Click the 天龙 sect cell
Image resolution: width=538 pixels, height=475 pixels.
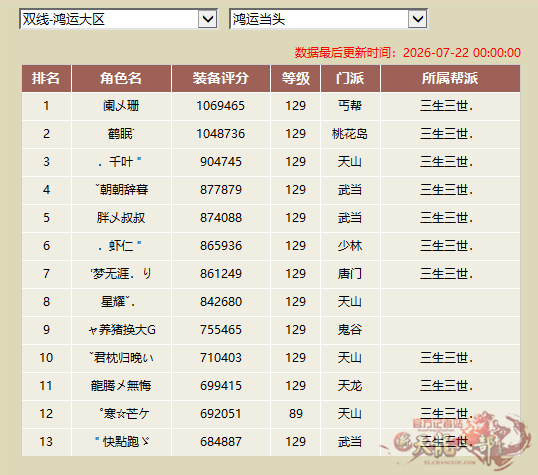(x=350, y=386)
